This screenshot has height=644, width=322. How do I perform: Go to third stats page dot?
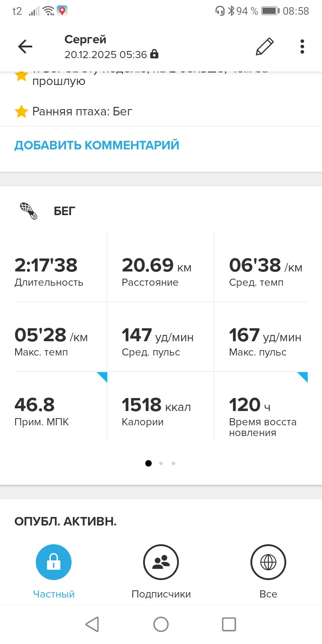pos(174,463)
